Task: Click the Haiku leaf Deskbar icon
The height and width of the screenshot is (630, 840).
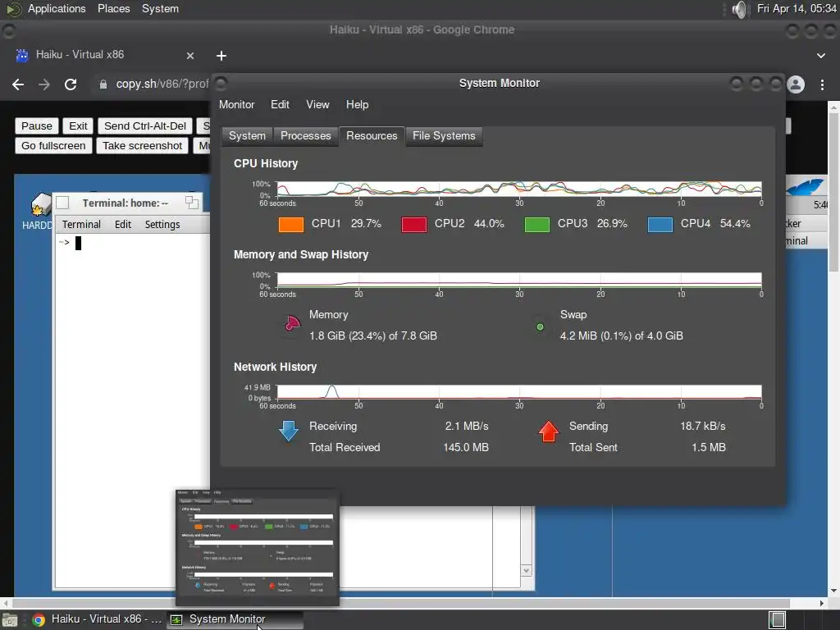Action: tap(806, 188)
